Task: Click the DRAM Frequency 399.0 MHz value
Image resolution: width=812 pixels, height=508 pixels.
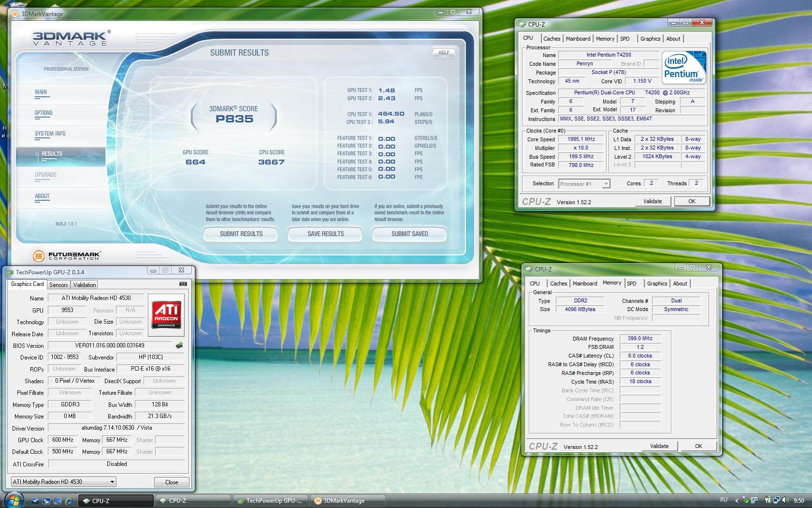Action: pyautogui.click(x=640, y=339)
